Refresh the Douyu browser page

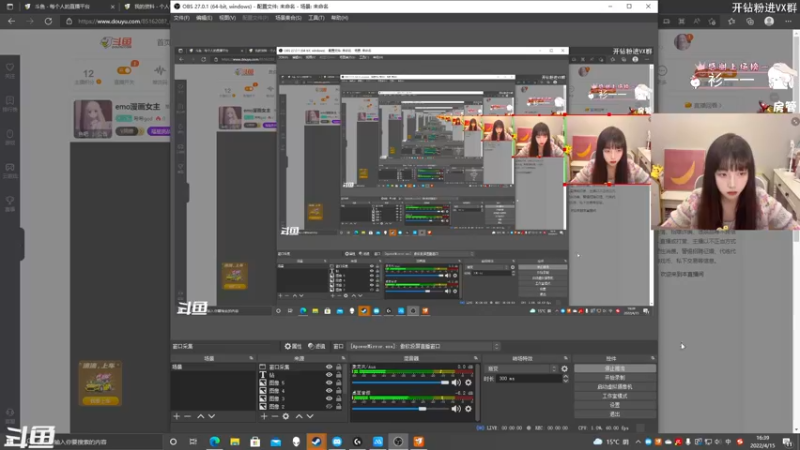(48, 21)
